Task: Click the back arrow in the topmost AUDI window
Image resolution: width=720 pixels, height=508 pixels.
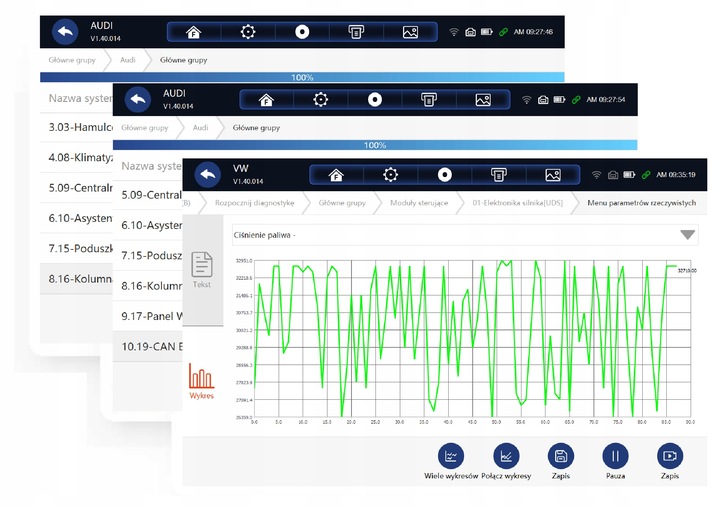Action: pyautogui.click(x=65, y=32)
